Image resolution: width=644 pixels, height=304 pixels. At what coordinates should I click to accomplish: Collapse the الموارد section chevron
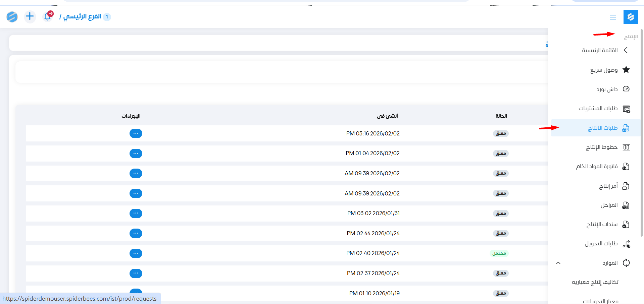tap(558, 263)
